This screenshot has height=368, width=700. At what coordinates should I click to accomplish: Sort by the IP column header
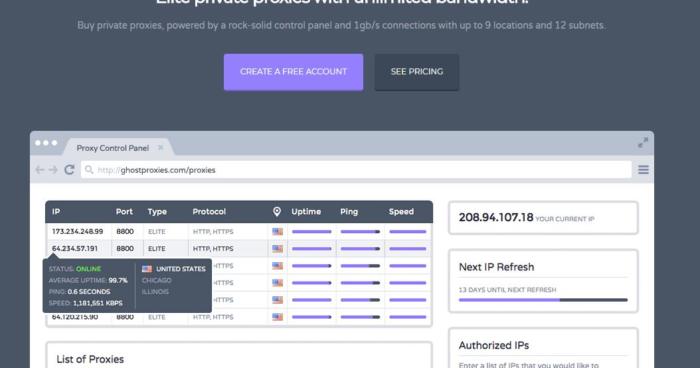pos(56,212)
